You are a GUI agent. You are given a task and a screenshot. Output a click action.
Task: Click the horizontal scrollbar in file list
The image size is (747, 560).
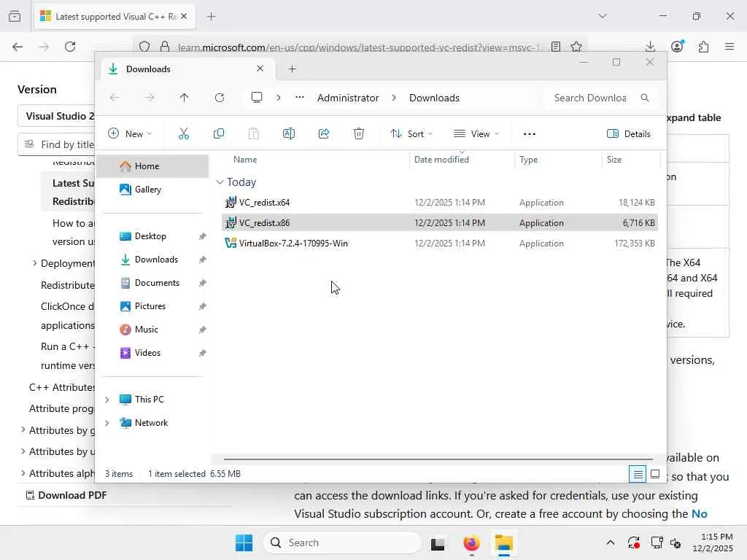click(438, 459)
